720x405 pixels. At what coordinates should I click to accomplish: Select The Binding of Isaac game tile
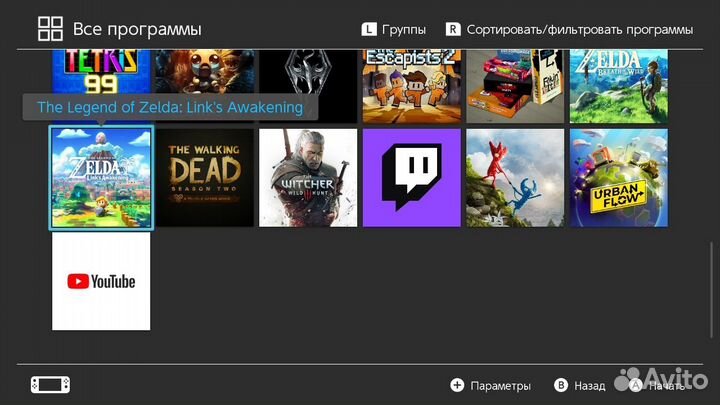tap(205, 72)
